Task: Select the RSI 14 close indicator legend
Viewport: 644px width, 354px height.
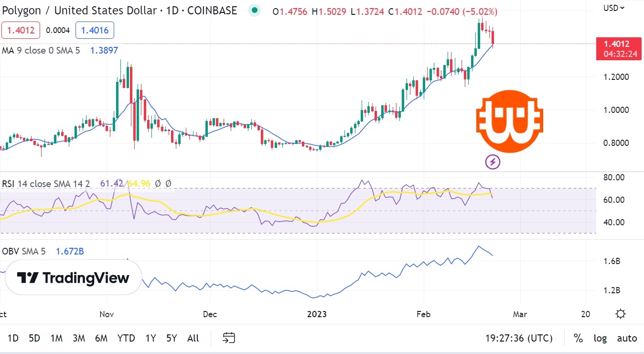Action: 46,183
